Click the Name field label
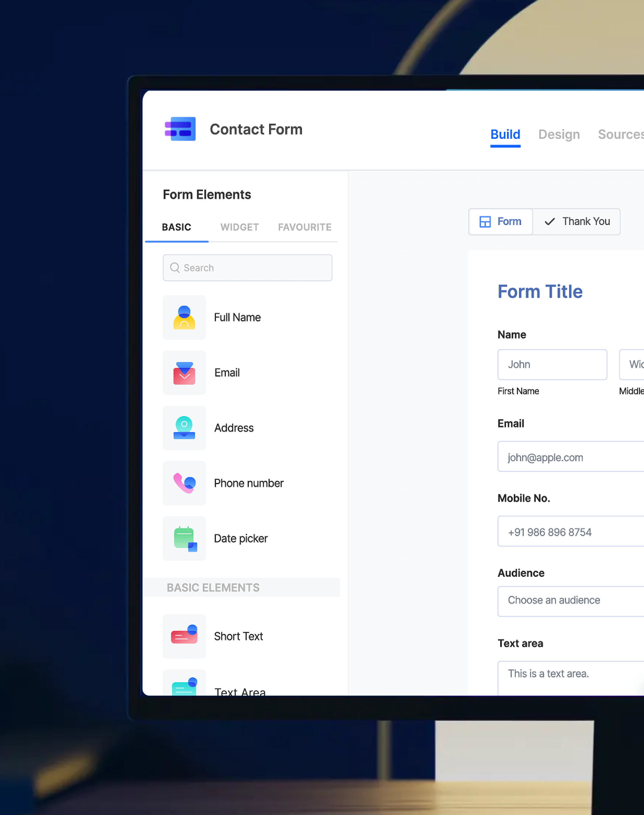Image resolution: width=644 pixels, height=815 pixels. pos(512,334)
